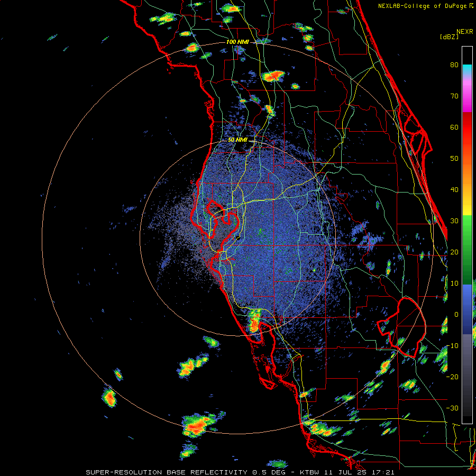Click the 50 value on the dBZ scale
The image size is (476, 476).
[454, 159]
